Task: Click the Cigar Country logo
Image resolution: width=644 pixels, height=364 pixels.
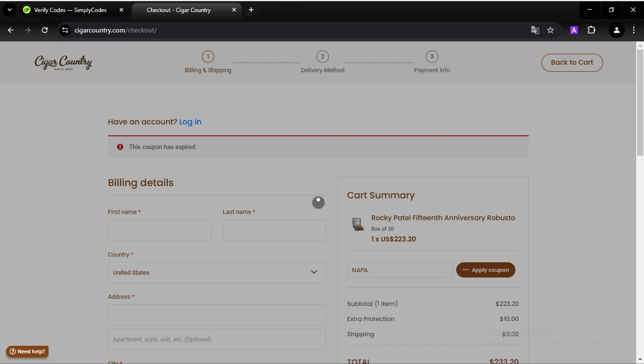Action: coord(63,63)
